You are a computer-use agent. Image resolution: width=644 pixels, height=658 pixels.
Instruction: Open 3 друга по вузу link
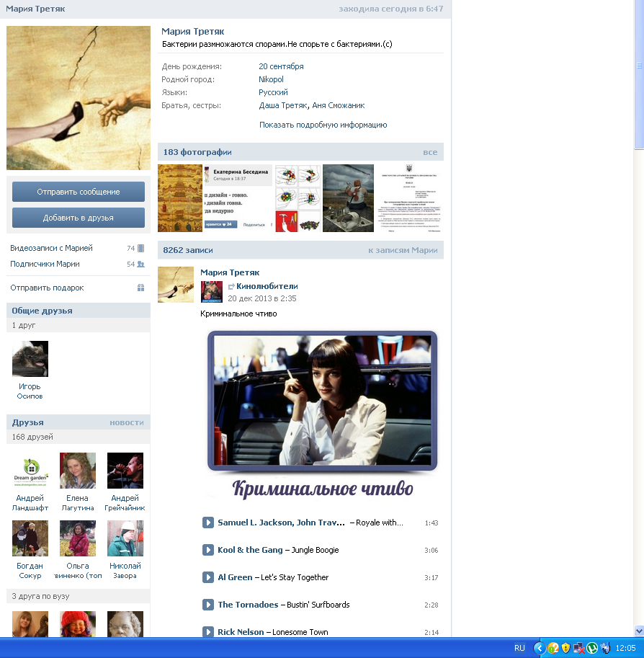40,596
